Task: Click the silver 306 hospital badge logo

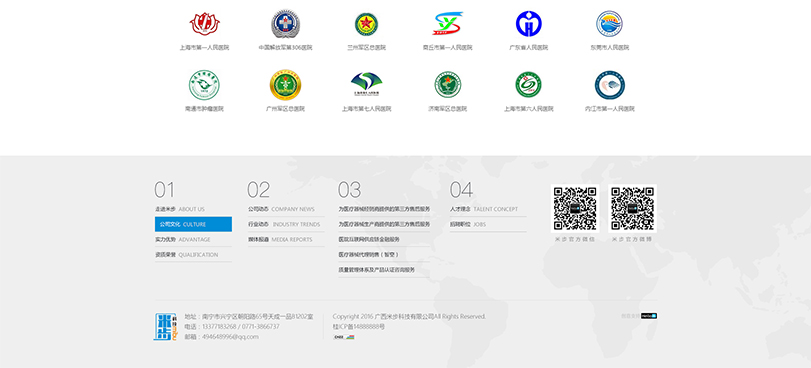Action: (x=286, y=24)
